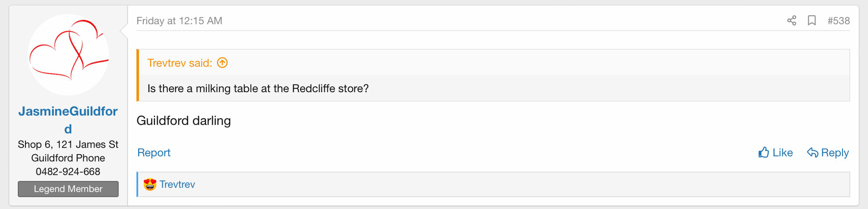Viewport: 868px width, 209px height.
Task: Click the phone number 0482-924-668
Action: click(68, 172)
